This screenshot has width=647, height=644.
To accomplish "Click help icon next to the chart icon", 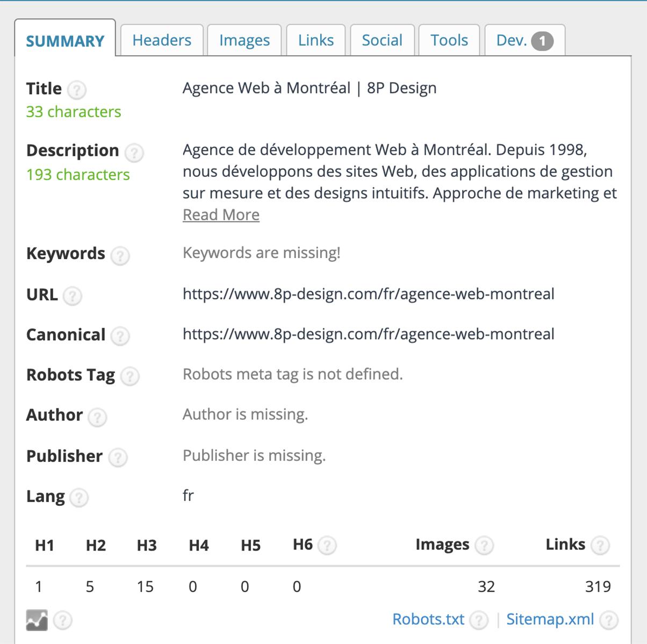I will [x=63, y=620].
